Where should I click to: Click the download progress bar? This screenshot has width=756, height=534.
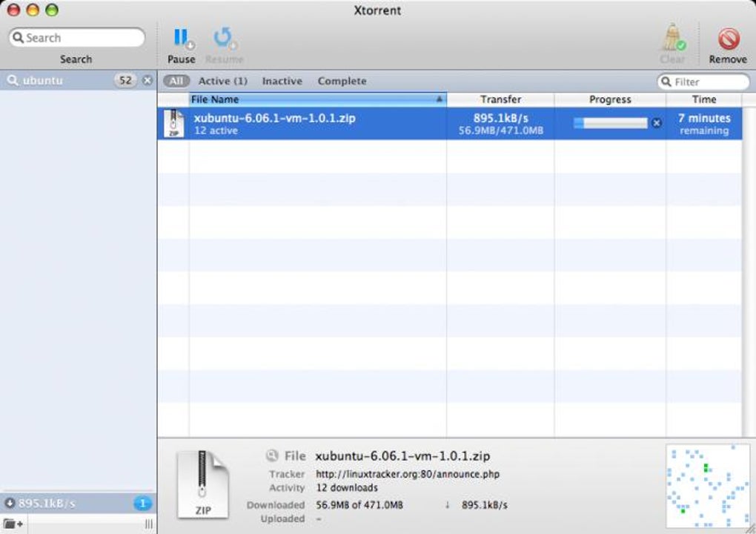[611, 123]
